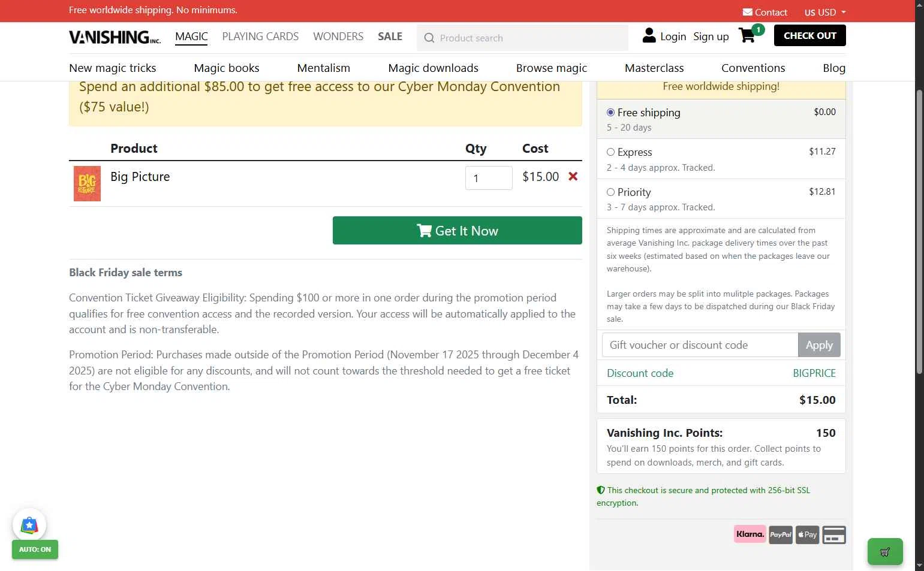Click the Vanishing Inc. Points heading
This screenshot has width=924, height=571.
(x=664, y=433)
